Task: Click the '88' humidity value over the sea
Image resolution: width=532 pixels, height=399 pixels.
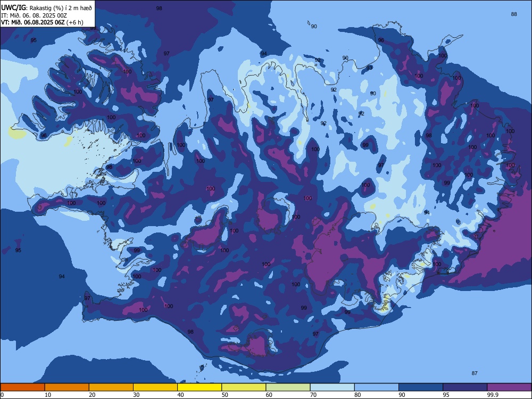Action: [514, 14]
